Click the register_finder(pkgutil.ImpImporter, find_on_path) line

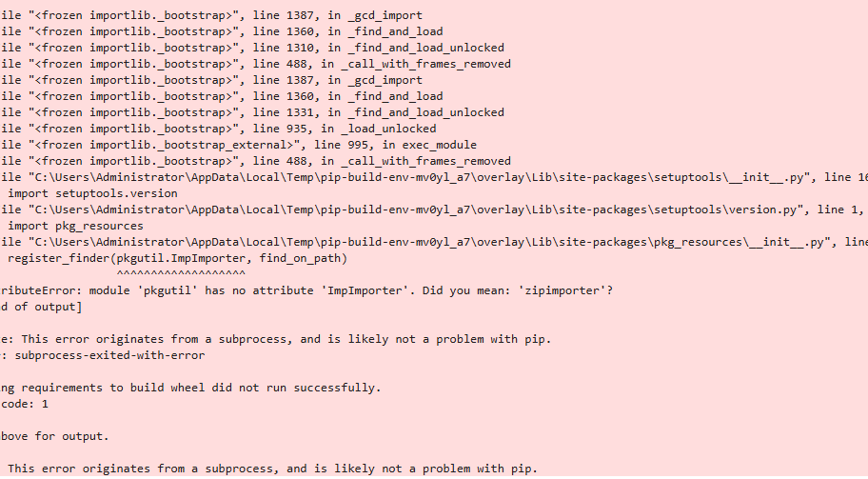coord(177,258)
